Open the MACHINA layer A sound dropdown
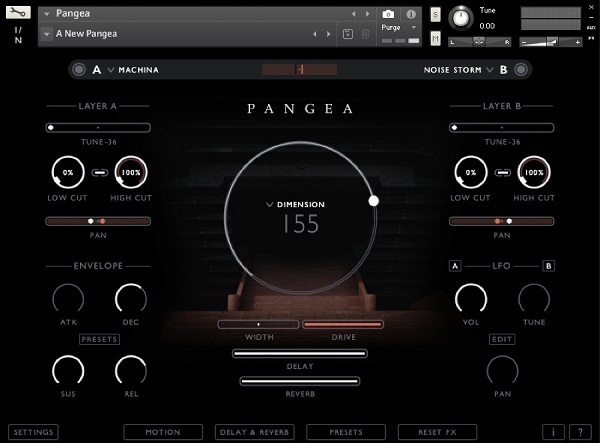600x443 pixels. coord(133,70)
